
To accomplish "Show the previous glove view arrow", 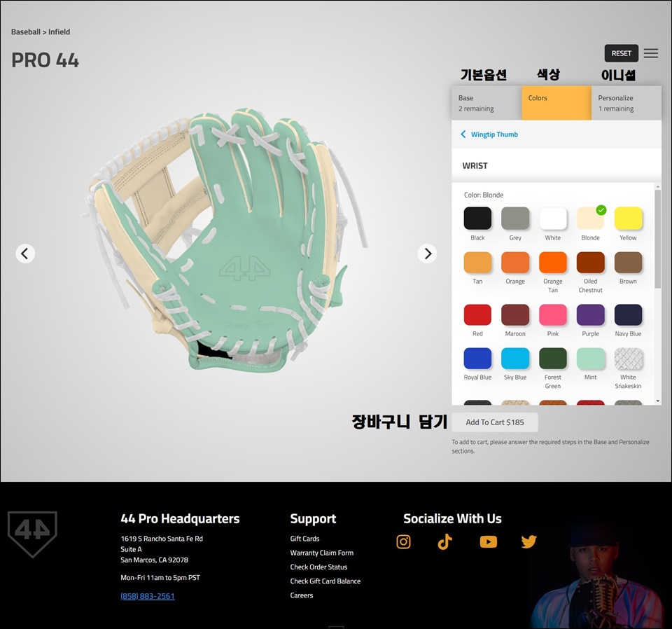I will point(25,254).
